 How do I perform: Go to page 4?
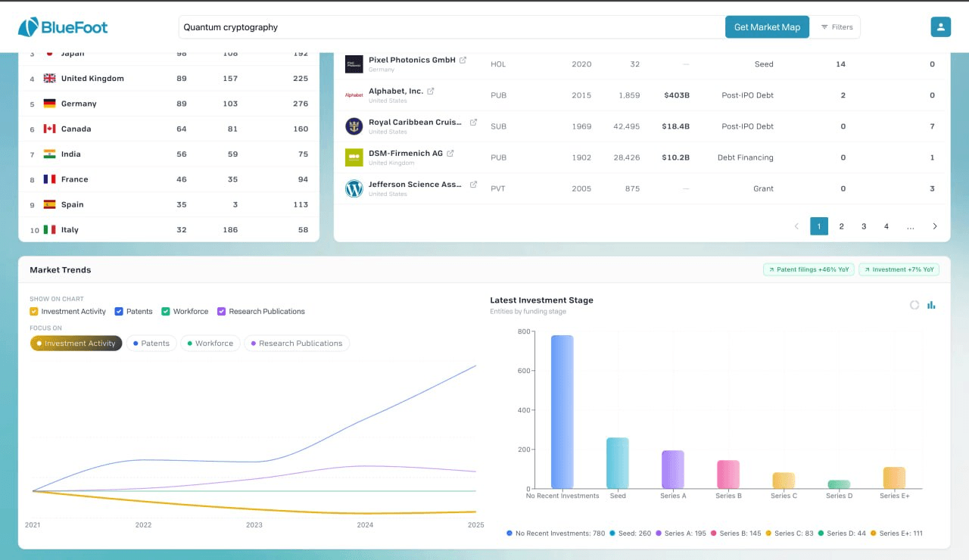(886, 226)
